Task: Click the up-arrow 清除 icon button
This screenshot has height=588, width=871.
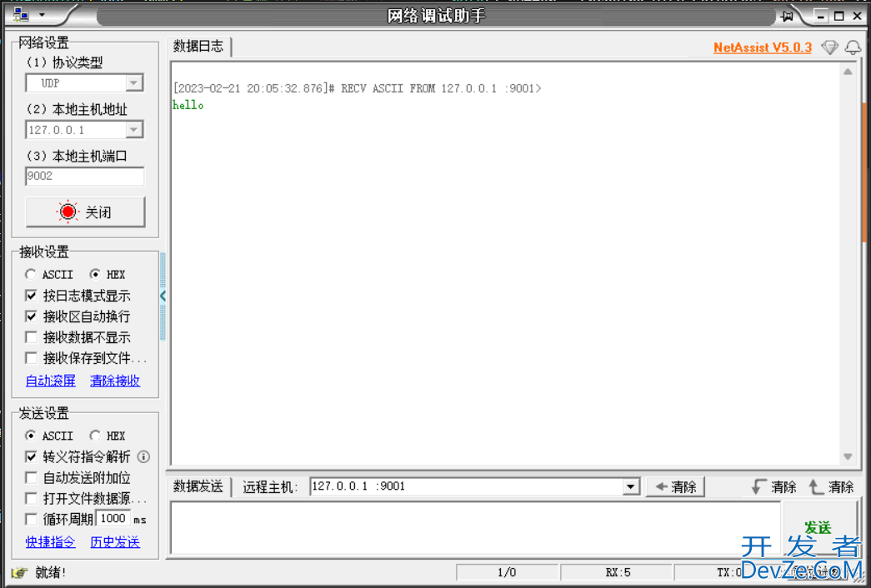Action: point(831,486)
